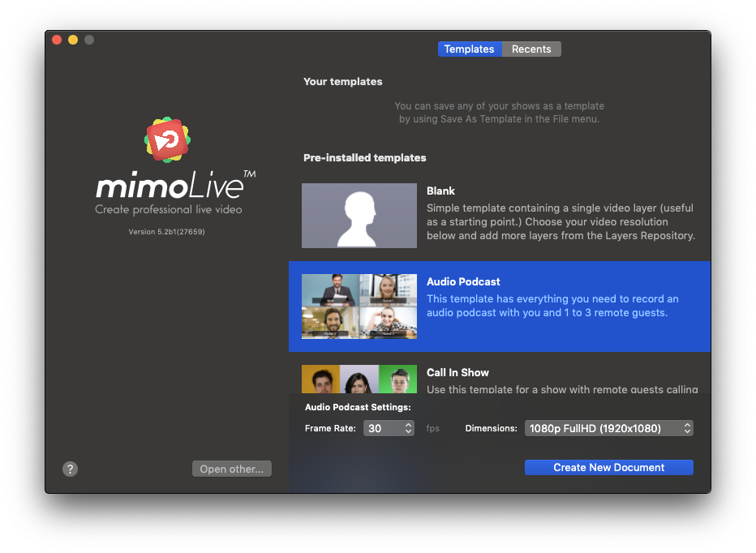Screen dimensions: 756x553
Task: Select the Audio Podcast template thumbnail
Action: [x=359, y=307]
